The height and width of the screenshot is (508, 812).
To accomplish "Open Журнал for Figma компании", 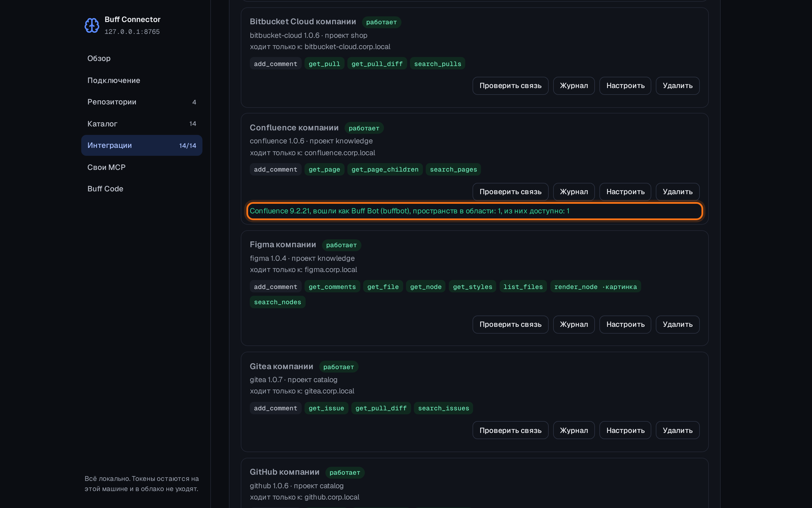I will click(574, 325).
